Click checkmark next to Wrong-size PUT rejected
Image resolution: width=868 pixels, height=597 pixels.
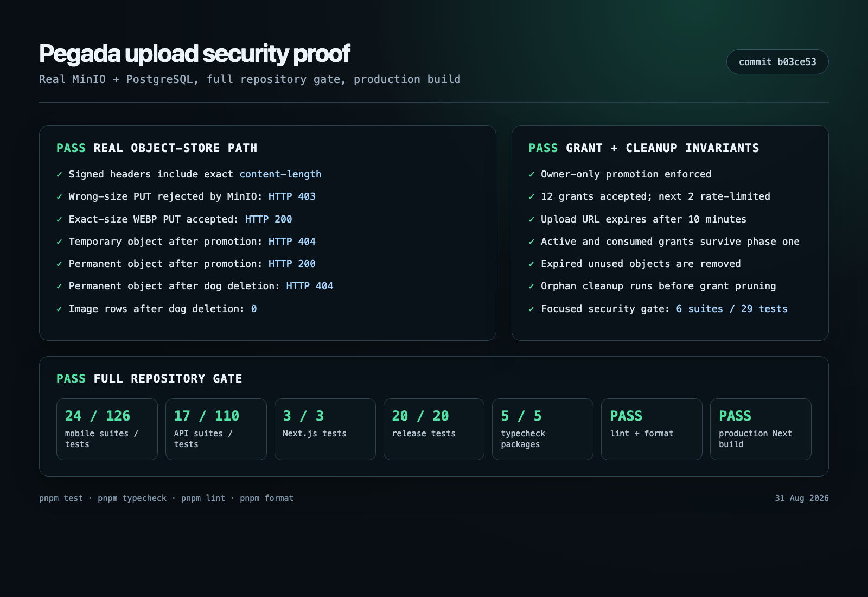59,196
